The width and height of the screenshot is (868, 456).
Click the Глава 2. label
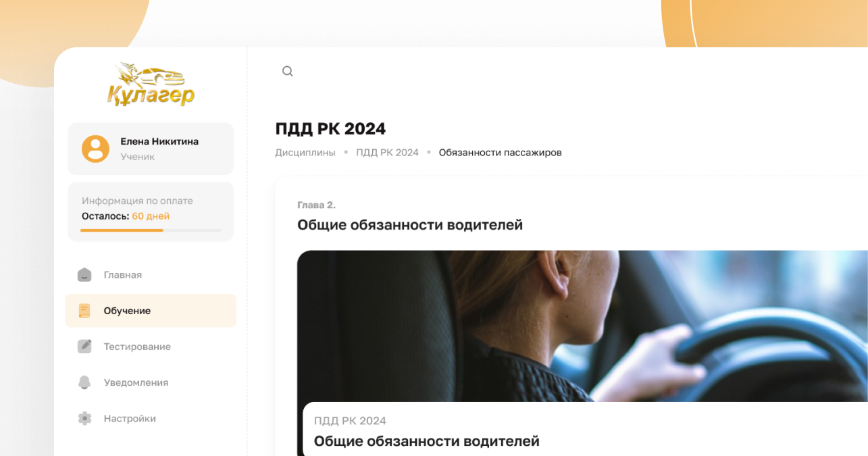coord(316,205)
